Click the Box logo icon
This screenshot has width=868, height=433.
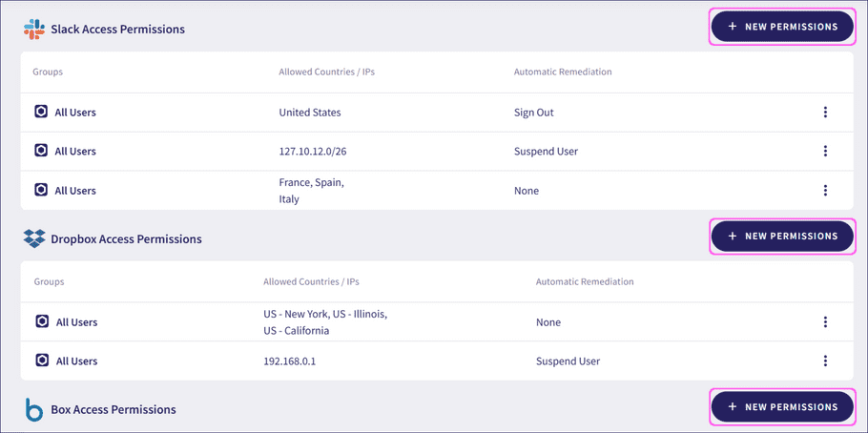point(34,410)
